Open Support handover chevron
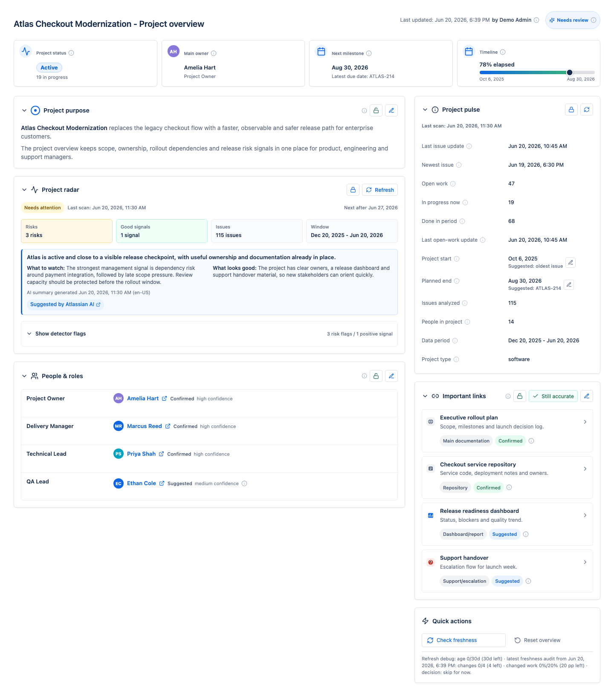Screen dimensions: 614x700 [x=585, y=562]
